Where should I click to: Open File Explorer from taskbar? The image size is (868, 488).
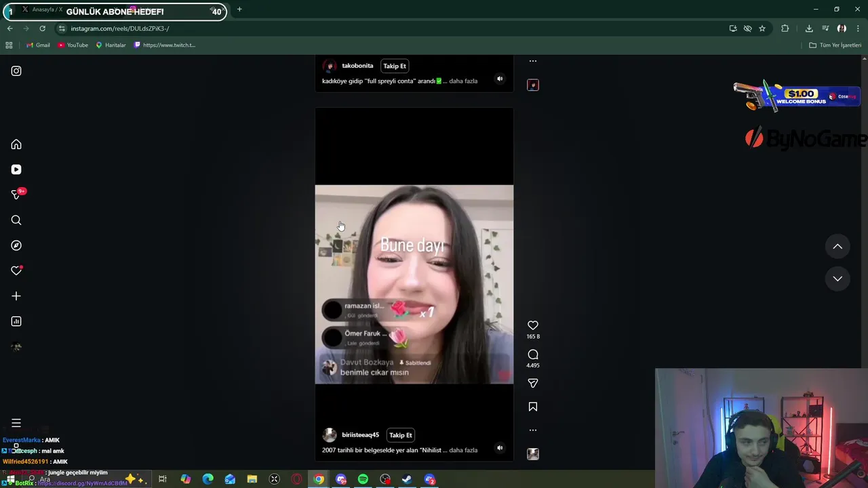tap(252, 479)
